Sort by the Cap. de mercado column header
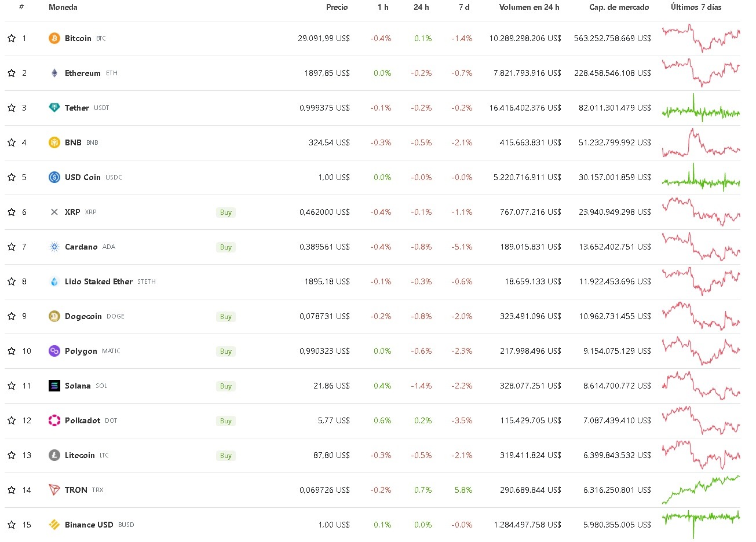 619,8
